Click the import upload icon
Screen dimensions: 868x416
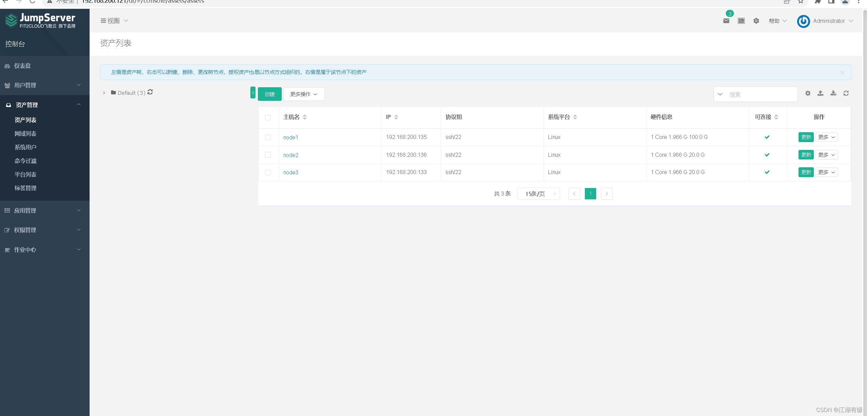(820, 93)
